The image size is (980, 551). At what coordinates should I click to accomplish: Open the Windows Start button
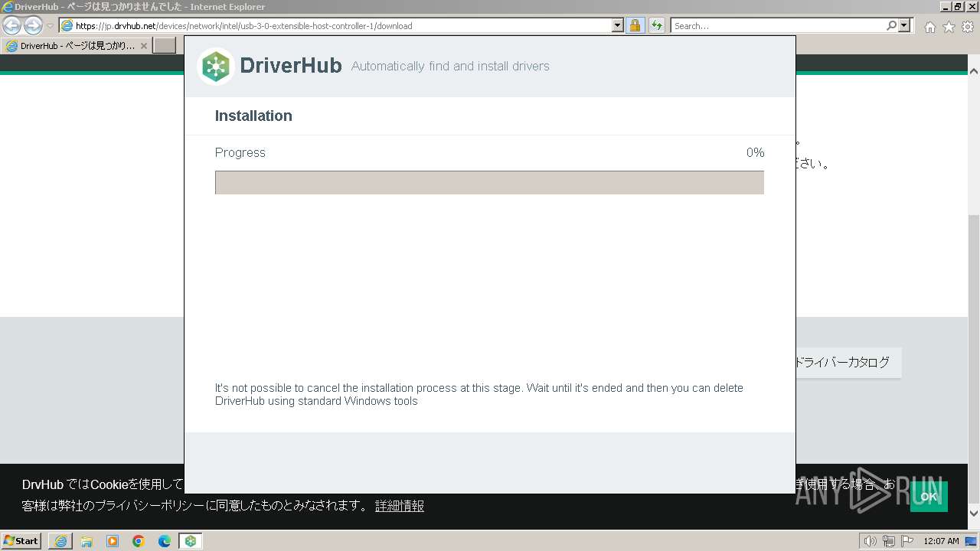[x=21, y=540]
